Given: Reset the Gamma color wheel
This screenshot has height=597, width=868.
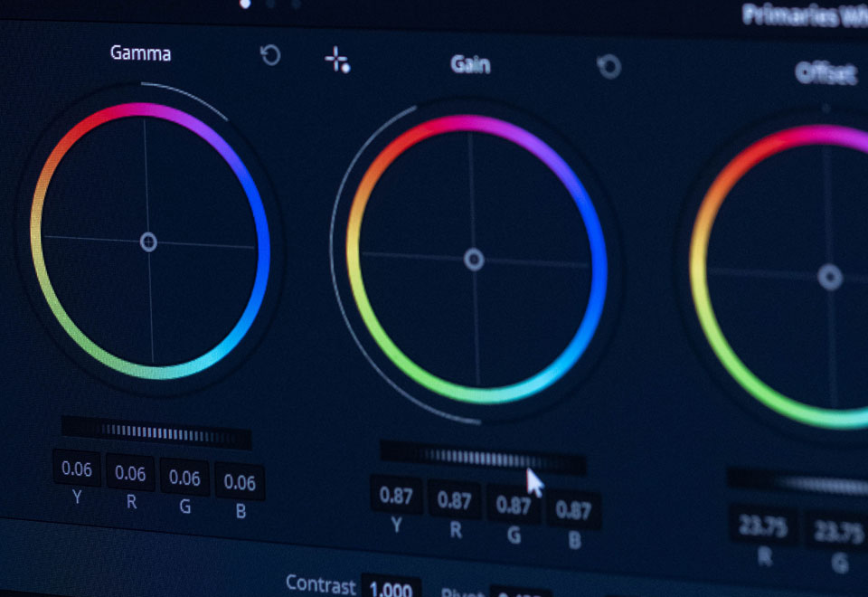Looking at the screenshot, I should pyautogui.click(x=269, y=55).
